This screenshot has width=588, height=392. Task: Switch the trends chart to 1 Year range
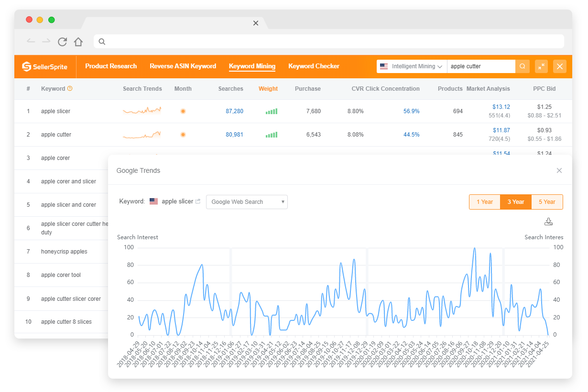tap(484, 201)
